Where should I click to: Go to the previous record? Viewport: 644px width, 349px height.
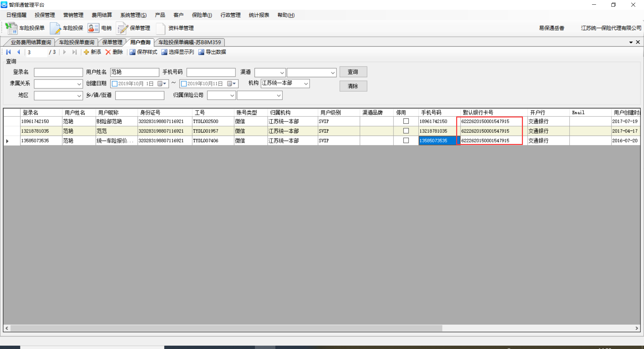(x=19, y=52)
